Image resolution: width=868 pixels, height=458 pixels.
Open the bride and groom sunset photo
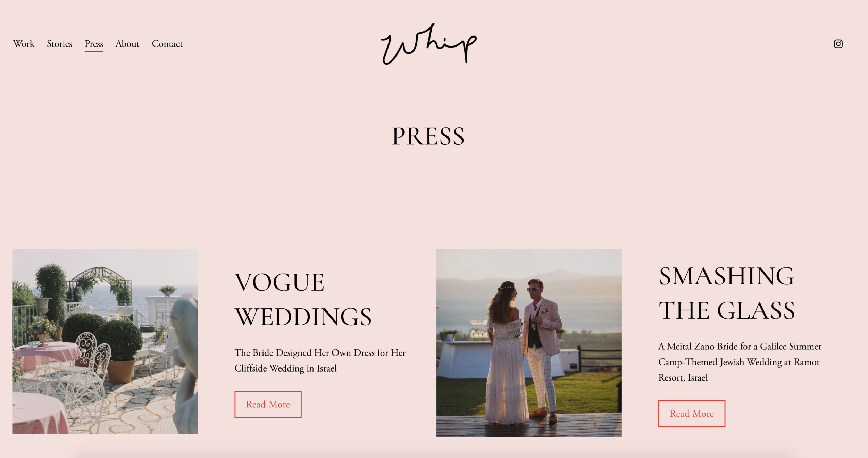pos(529,343)
